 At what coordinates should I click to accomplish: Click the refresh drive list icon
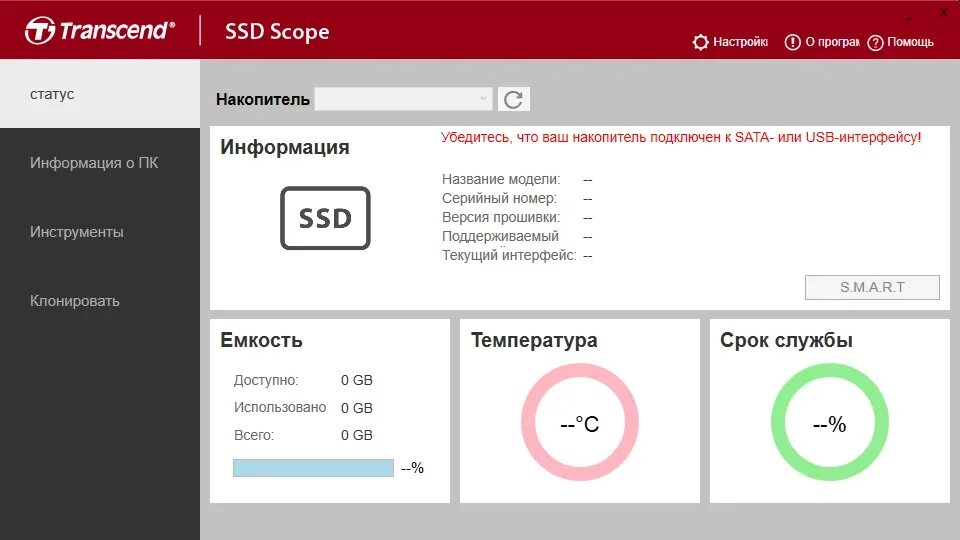tap(513, 99)
